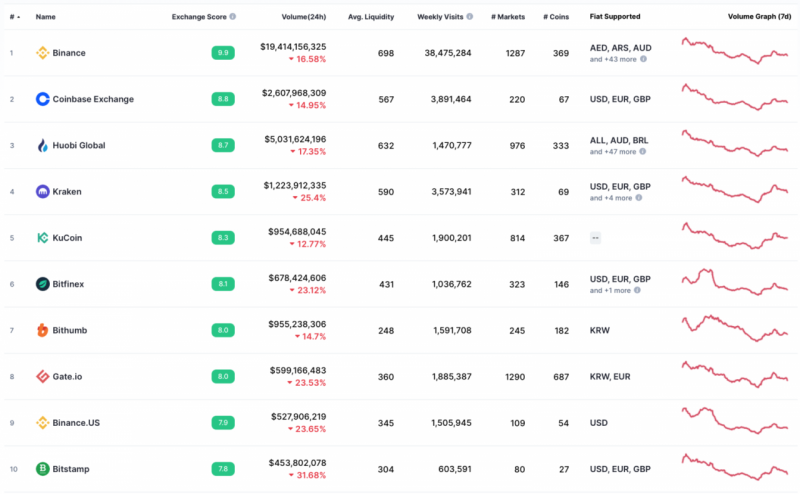Image resolution: width=800 pixels, height=494 pixels.
Task: Click Binance.US 7d volume graph
Action: pos(735,421)
